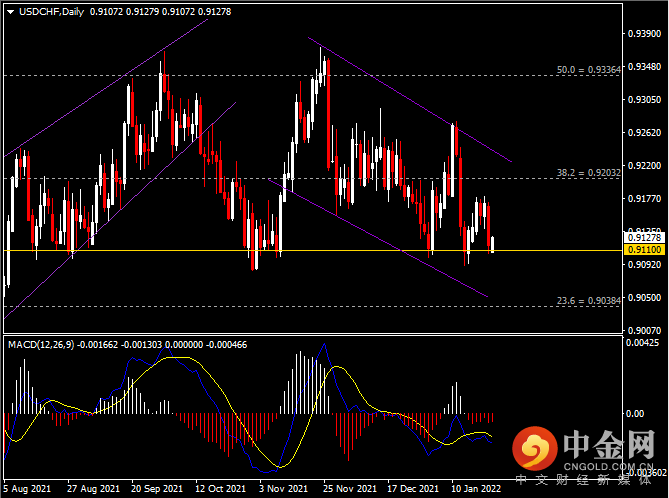Select the yellow horizontal line at 0.91100
Viewport: 669px width, 498px height.
tap(311, 250)
